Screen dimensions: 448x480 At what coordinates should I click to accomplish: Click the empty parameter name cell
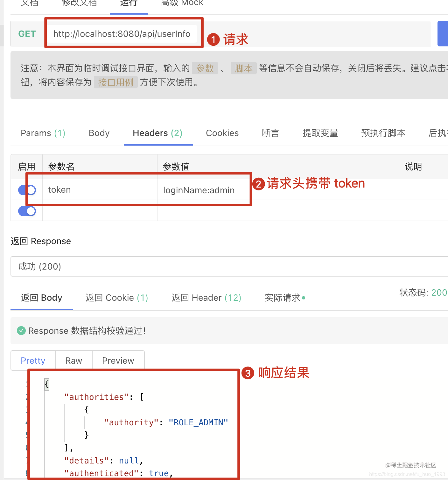click(100, 210)
